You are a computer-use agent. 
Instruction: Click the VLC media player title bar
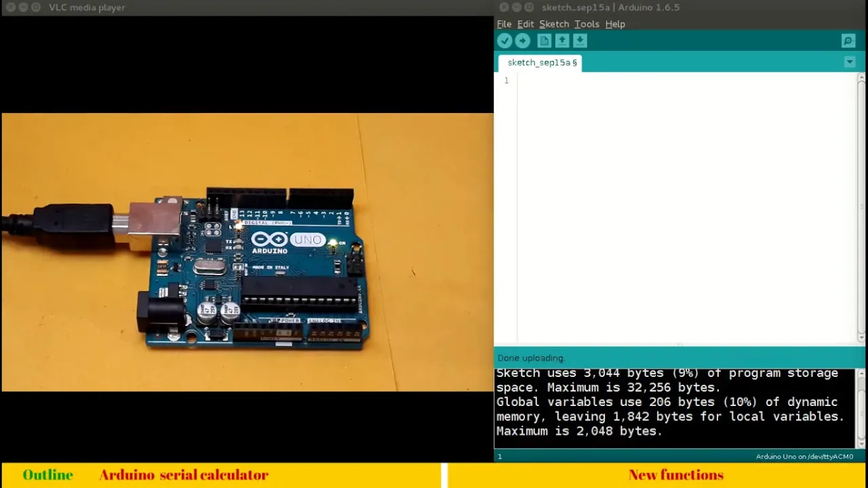coord(247,7)
